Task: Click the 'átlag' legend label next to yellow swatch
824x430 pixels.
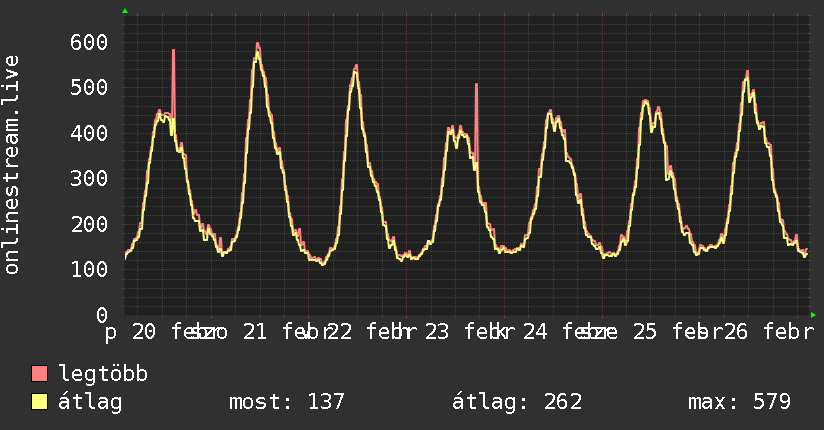Action: click(x=90, y=402)
